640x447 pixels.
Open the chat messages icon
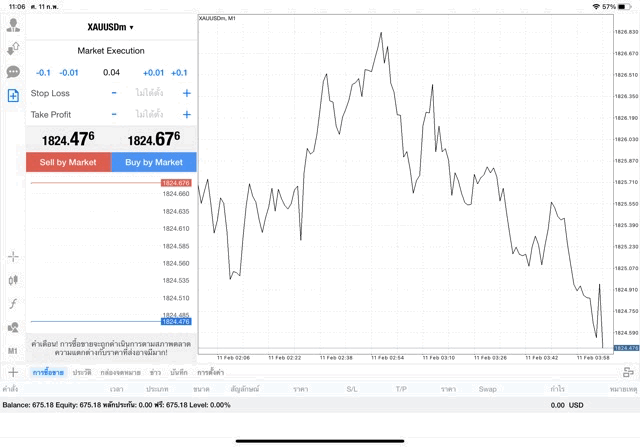tap(13, 72)
